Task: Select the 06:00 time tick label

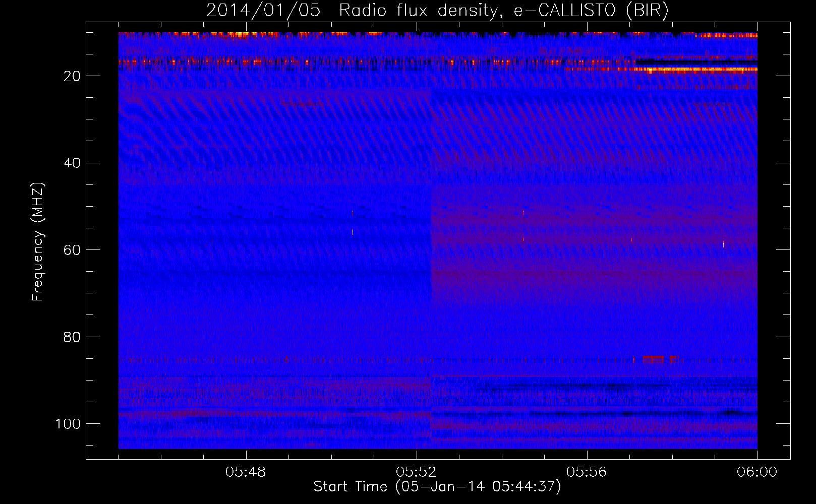Action: pyautogui.click(x=757, y=472)
